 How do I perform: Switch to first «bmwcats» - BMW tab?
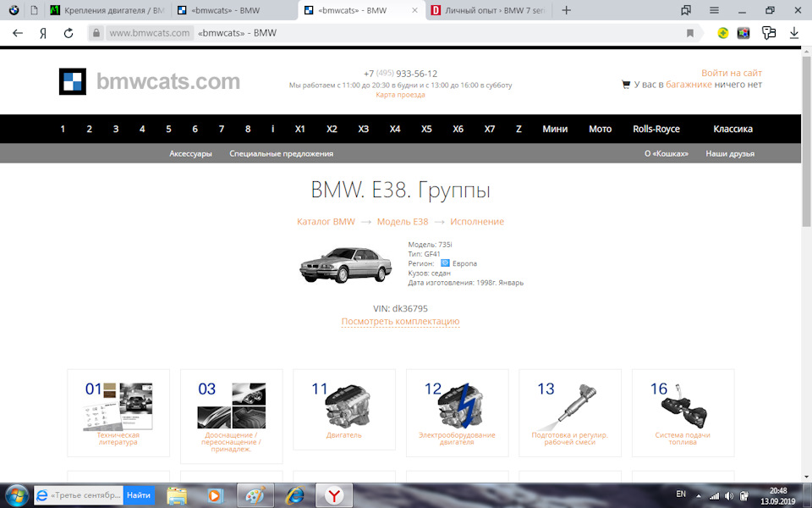pyautogui.click(x=234, y=10)
